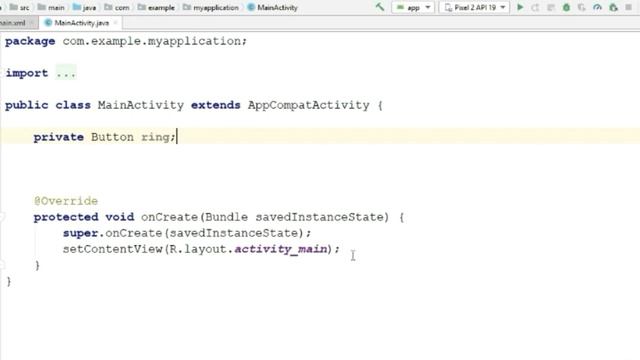Select the example breadcrumb package

156,7
